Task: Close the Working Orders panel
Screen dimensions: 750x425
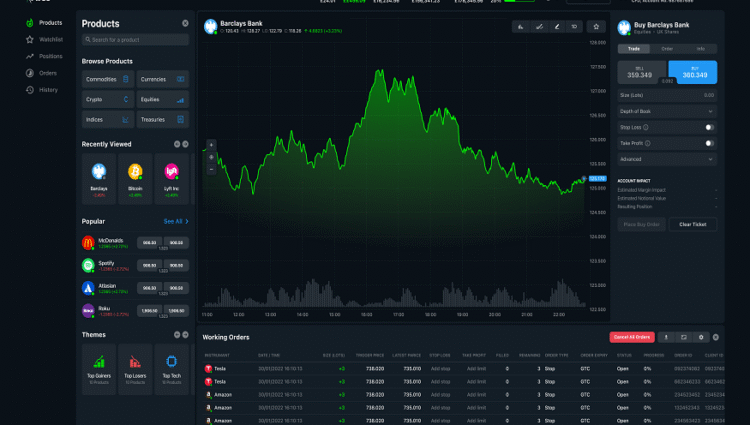Action: pos(716,337)
